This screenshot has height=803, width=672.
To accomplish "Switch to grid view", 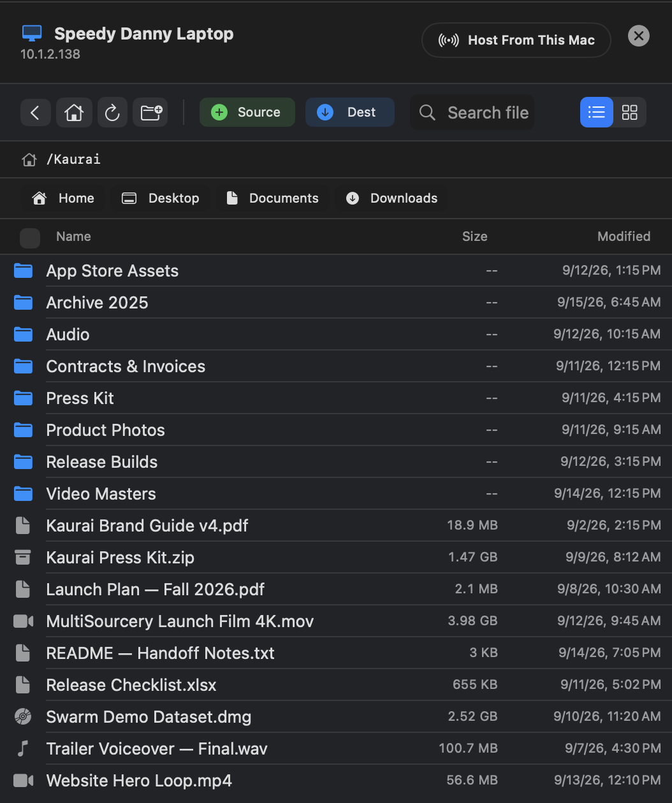I will pyautogui.click(x=630, y=113).
